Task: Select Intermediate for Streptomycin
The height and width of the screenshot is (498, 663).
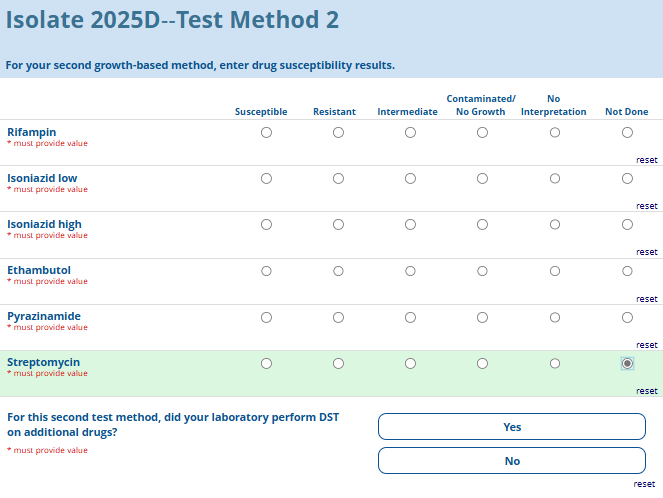Action: click(x=410, y=363)
